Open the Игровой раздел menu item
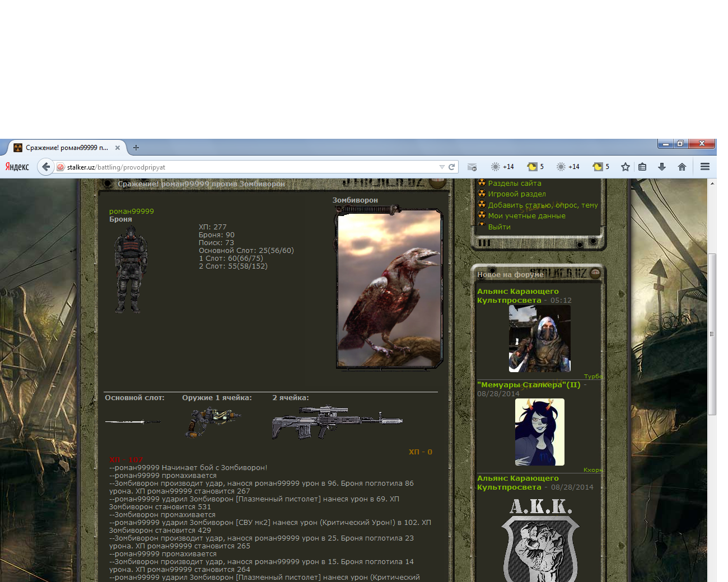Viewport: 728px width, 582px height. [x=516, y=194]
